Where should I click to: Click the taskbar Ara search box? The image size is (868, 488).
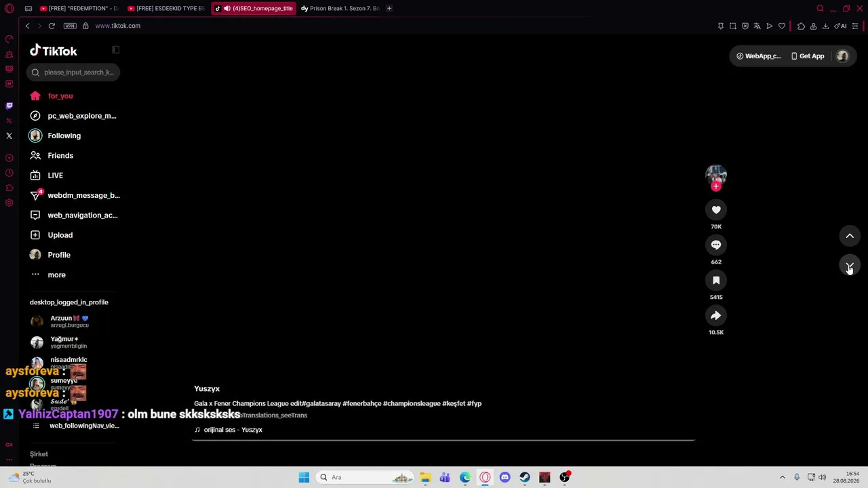point(366,477)
